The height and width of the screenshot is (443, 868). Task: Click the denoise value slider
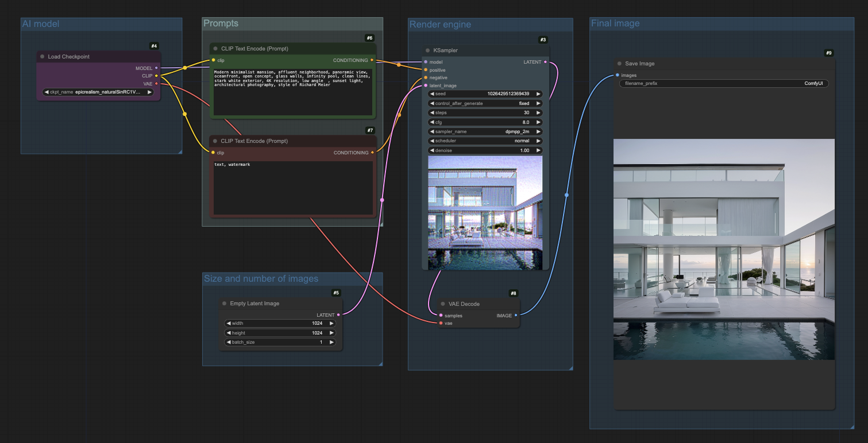tap(485, 150)
